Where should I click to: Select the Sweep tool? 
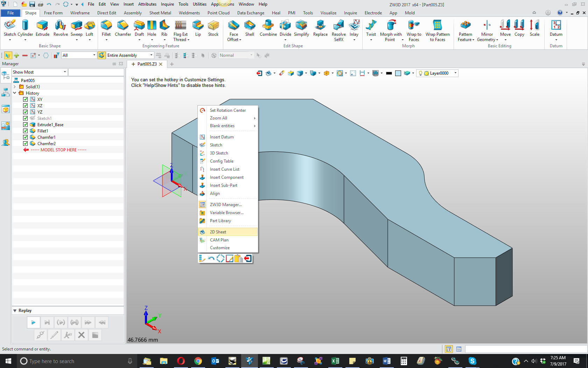[76, 28]
